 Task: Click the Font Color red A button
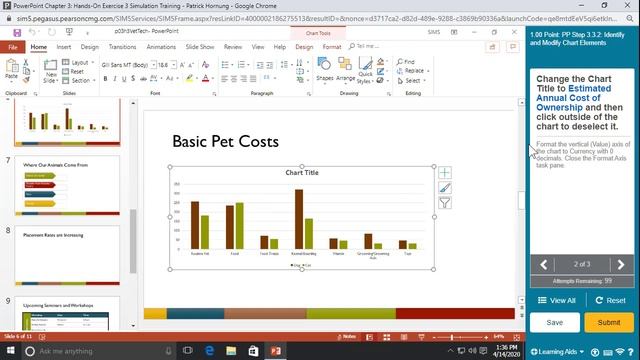205,78
